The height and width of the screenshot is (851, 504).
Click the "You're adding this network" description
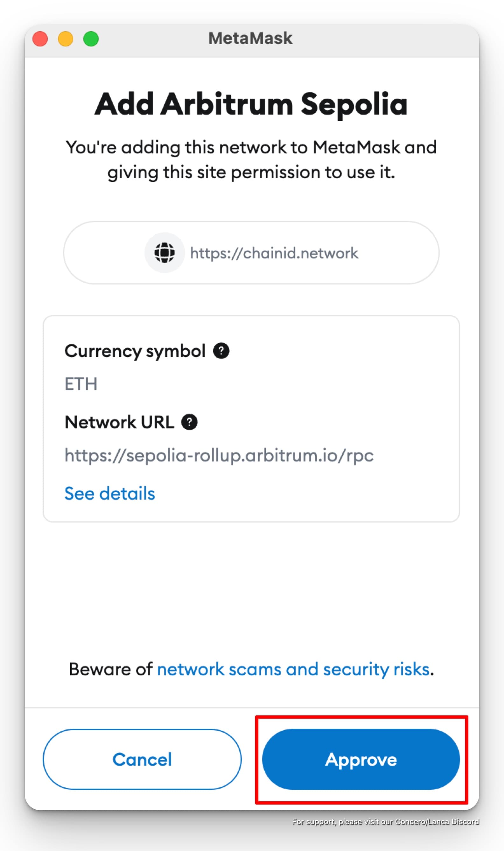point(251,160)
